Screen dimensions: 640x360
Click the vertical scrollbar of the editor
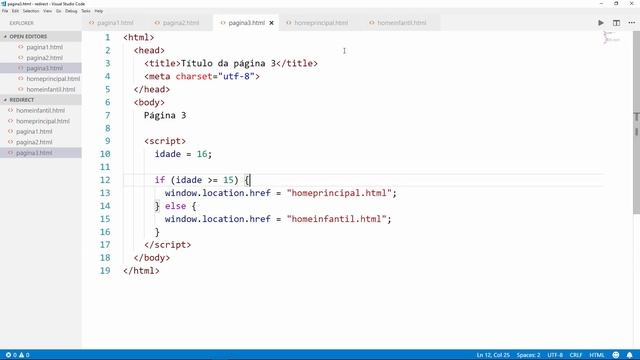coord(636,122)
